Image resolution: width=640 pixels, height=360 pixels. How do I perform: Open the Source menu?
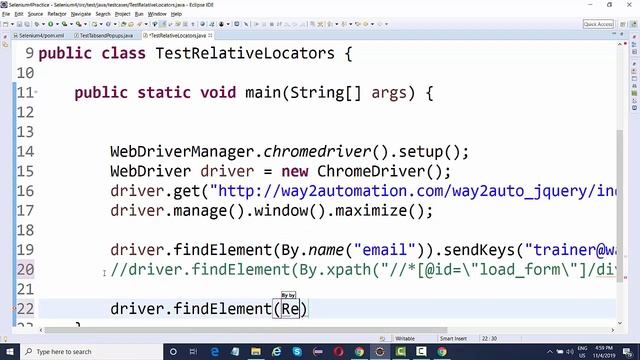click(x=35, y=14)
